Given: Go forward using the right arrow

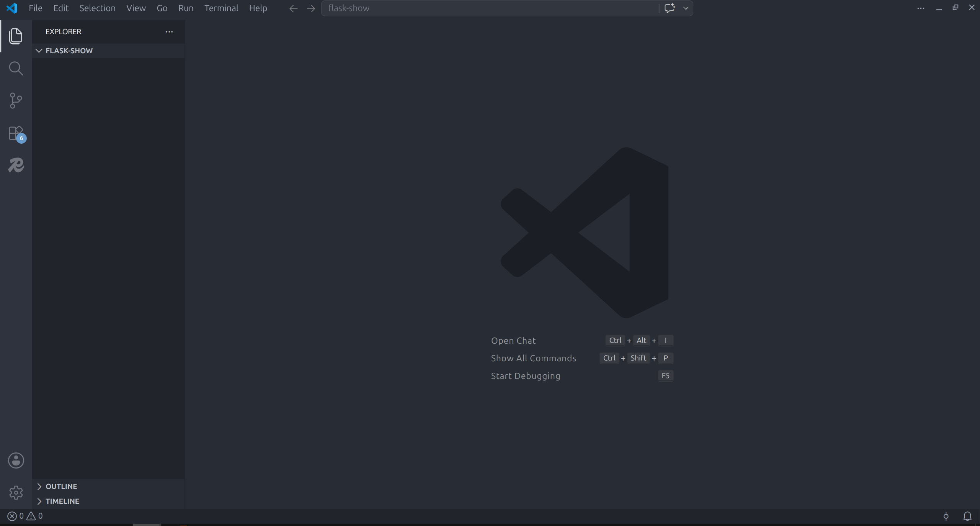Looking at the screenshot, I should [x=311, y=8].
